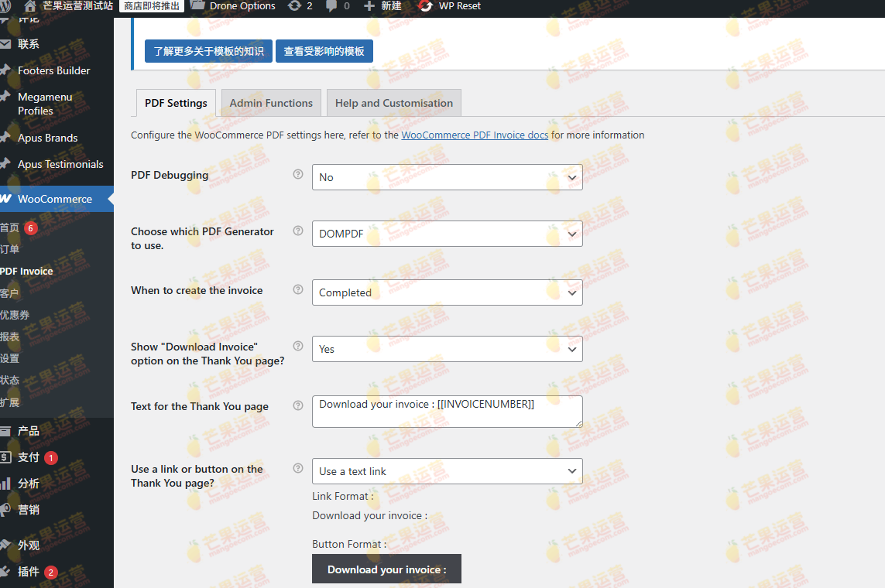Open the 设置 settings submenu item
Viewport: 885px width, 588px height.
tap(9, 358)
